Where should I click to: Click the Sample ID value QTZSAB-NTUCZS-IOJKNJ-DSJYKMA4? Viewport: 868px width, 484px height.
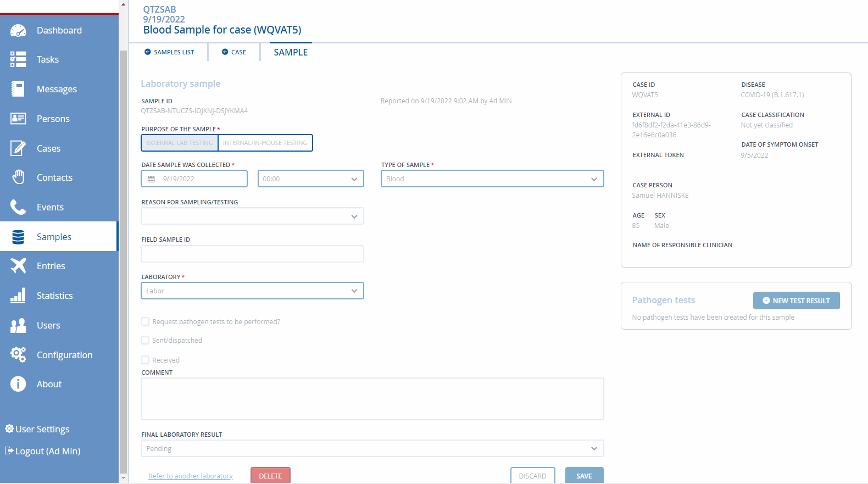(194, 111)
